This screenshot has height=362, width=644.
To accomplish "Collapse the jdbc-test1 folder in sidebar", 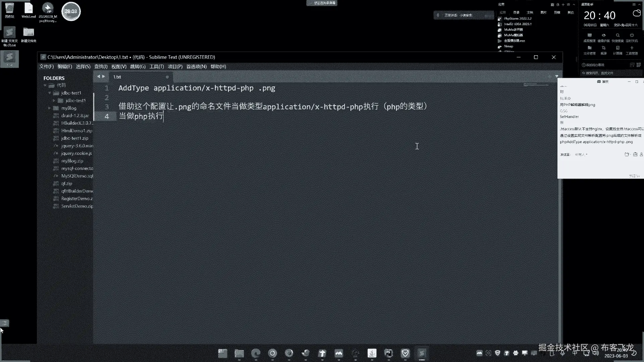I will pos(50,93).
